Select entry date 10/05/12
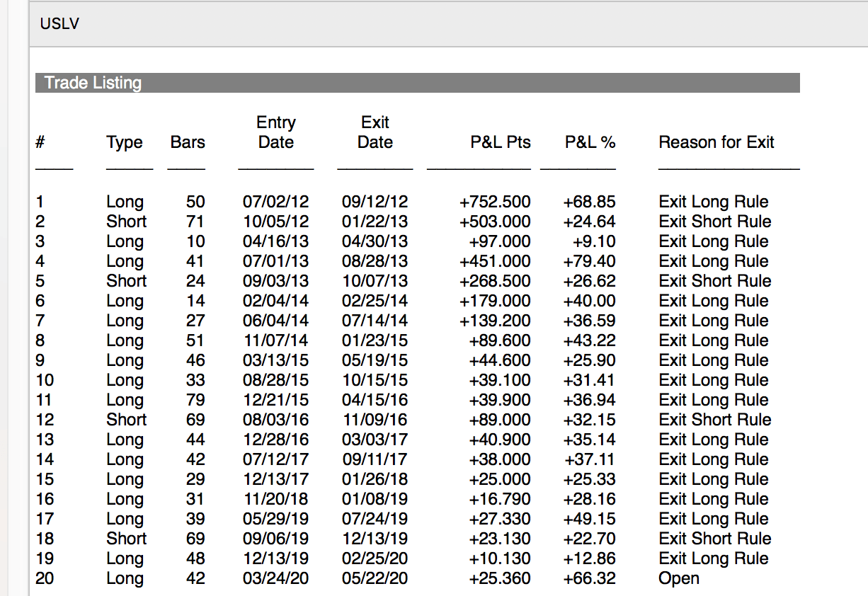This screenshot has height=596, width=868. point(276,222)
